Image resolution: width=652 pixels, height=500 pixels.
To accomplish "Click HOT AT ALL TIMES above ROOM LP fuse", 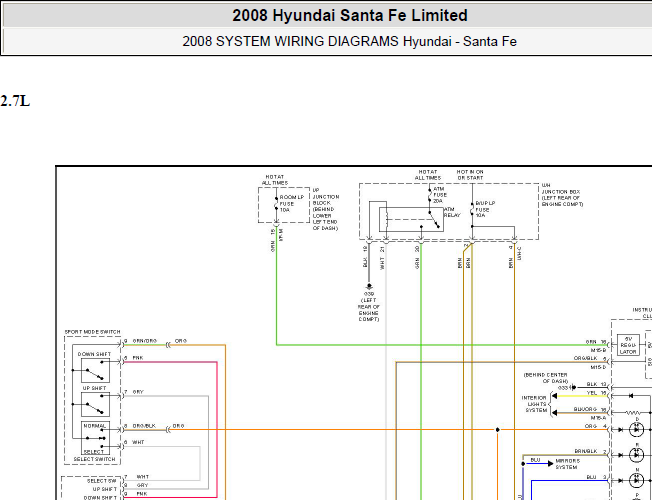I will point(274,180).
